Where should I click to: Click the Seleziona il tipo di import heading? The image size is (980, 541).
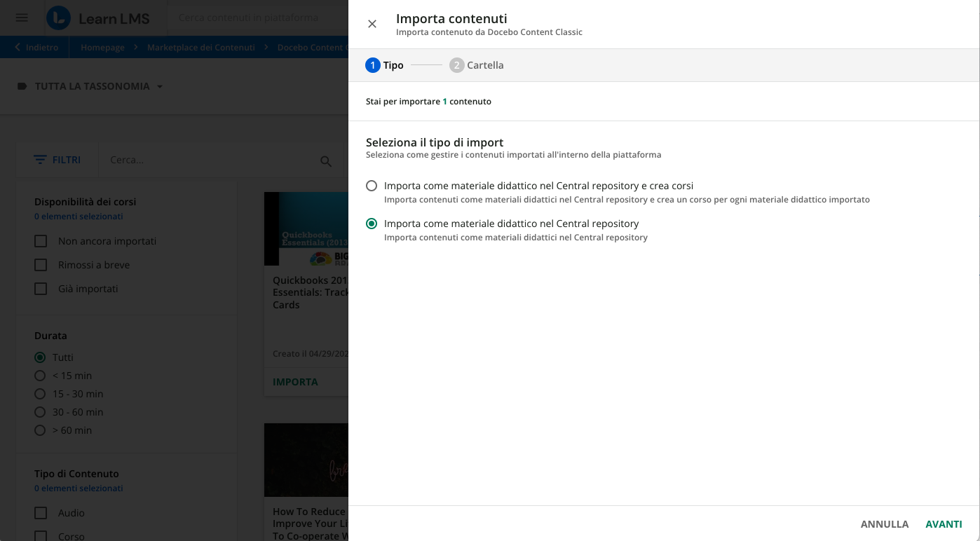point(435,142)
